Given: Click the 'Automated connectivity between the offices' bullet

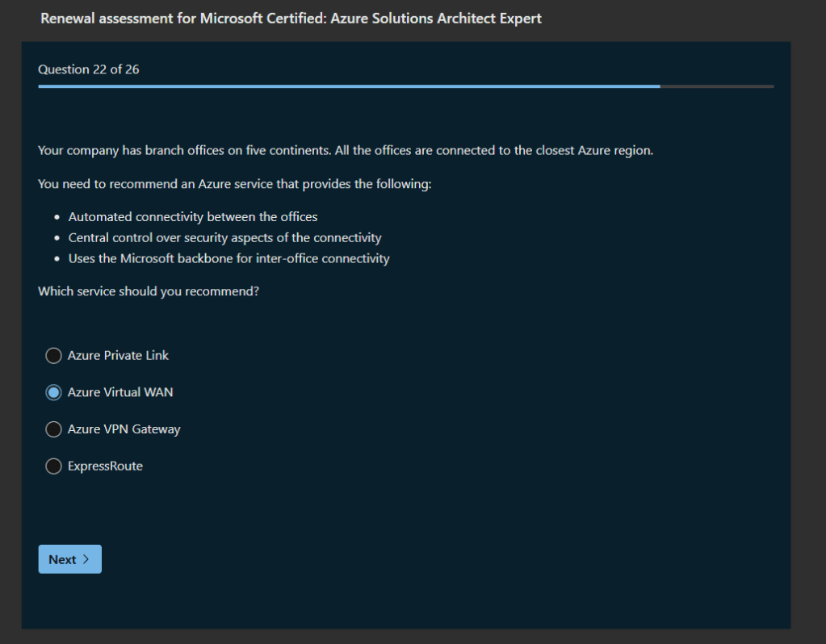Looking at the screenshot, I should tap(193, 216).
